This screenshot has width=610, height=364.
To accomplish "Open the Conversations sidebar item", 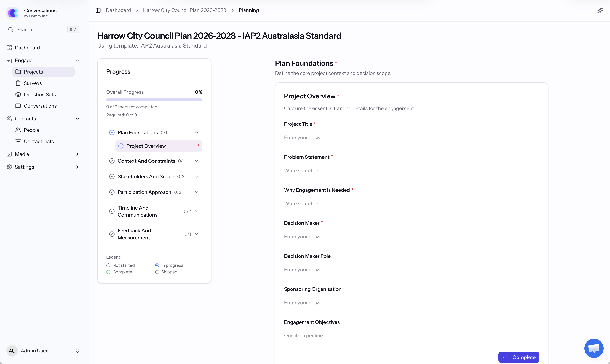I will 40,106.
